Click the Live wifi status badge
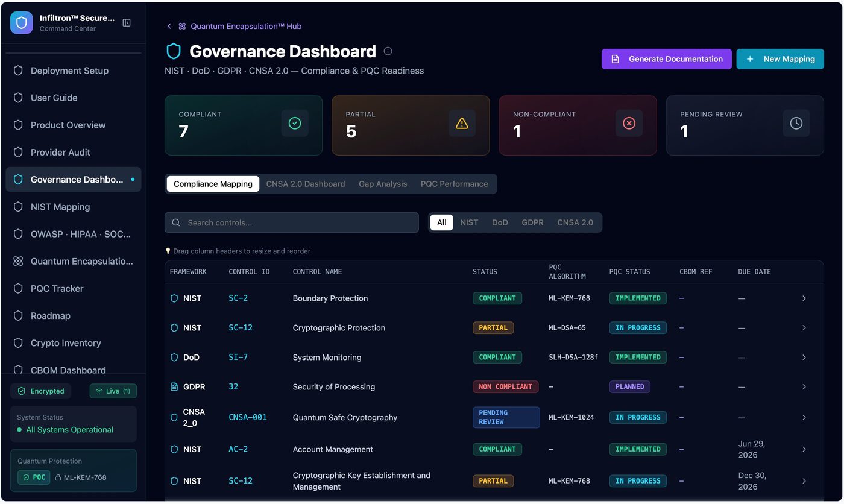844x504 pixels. click(x=113, y=391)
